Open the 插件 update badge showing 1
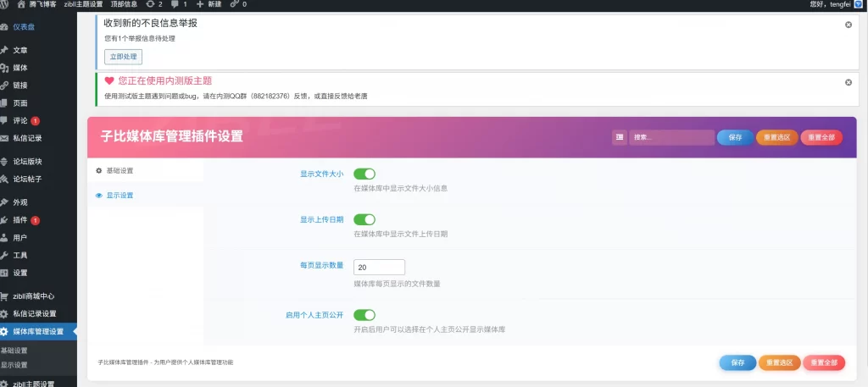868x387 pixels. 35,220
